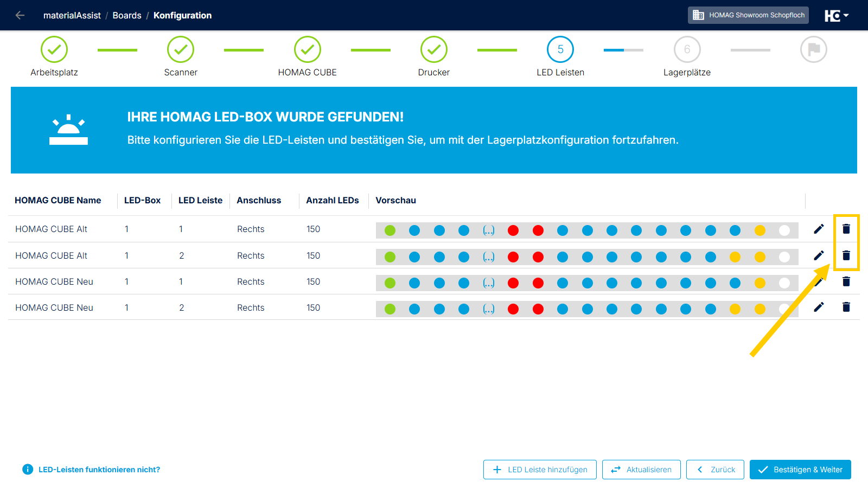Edit HOMAG CUBE Alt LED Leiste 1
This screenshot has width=868, height=488.
coord(819,229)
